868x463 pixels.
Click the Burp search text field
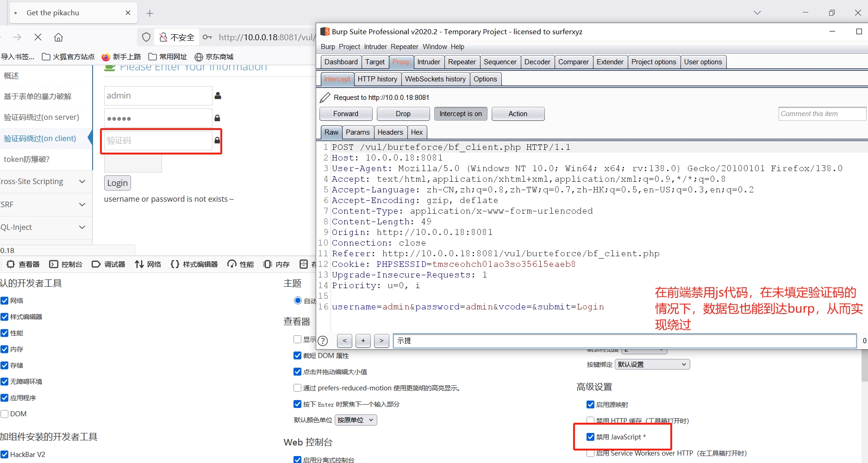click(x=624, y=341)
